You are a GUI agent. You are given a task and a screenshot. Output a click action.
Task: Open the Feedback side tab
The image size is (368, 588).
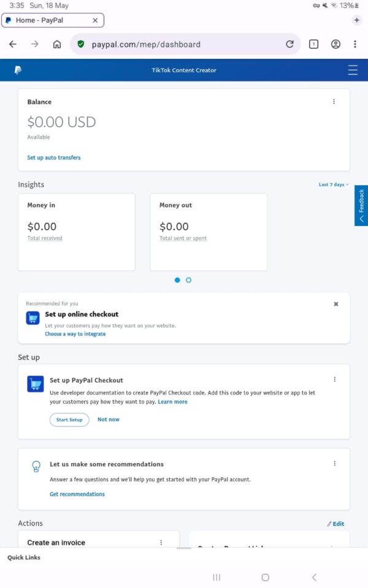(x=361, y=206)
